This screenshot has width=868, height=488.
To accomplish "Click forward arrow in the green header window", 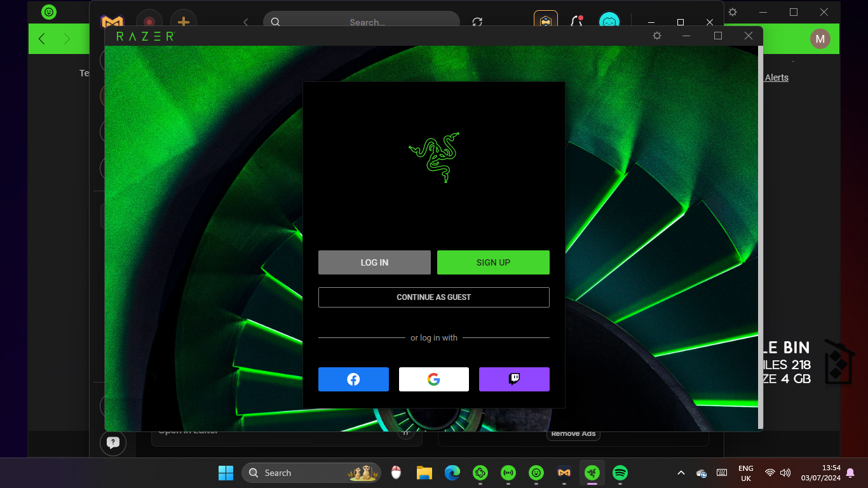I will click(67, 39).
